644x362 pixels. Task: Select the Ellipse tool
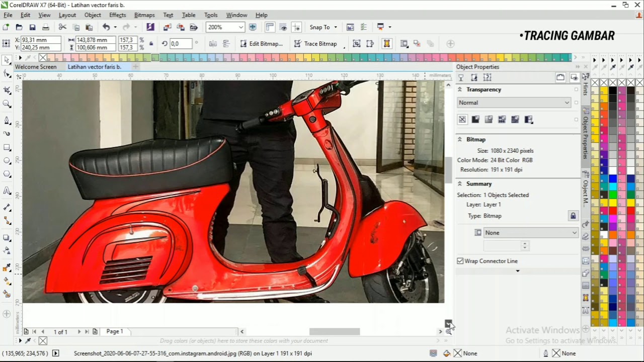click(x=7, y=161)
